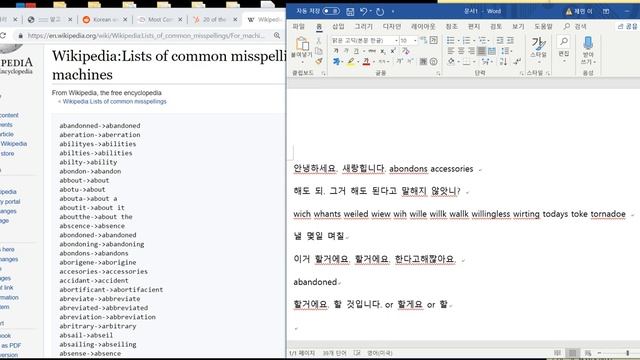Toggle subscript formatting
The image size is (640, 360).
coord(383,51)
